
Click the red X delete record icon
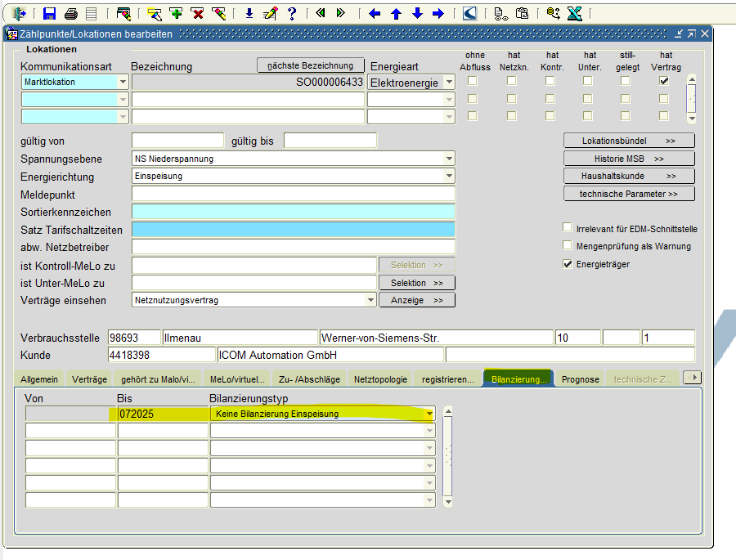[197, 13]
